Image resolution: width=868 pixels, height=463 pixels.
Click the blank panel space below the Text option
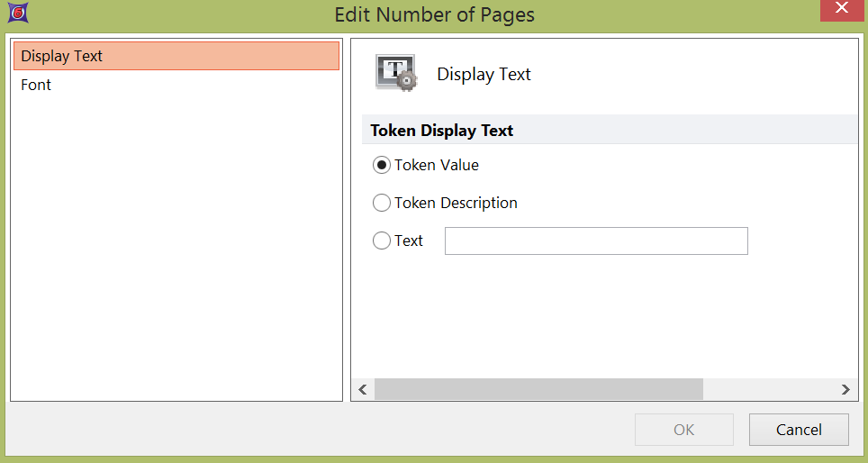pos(603,315)
